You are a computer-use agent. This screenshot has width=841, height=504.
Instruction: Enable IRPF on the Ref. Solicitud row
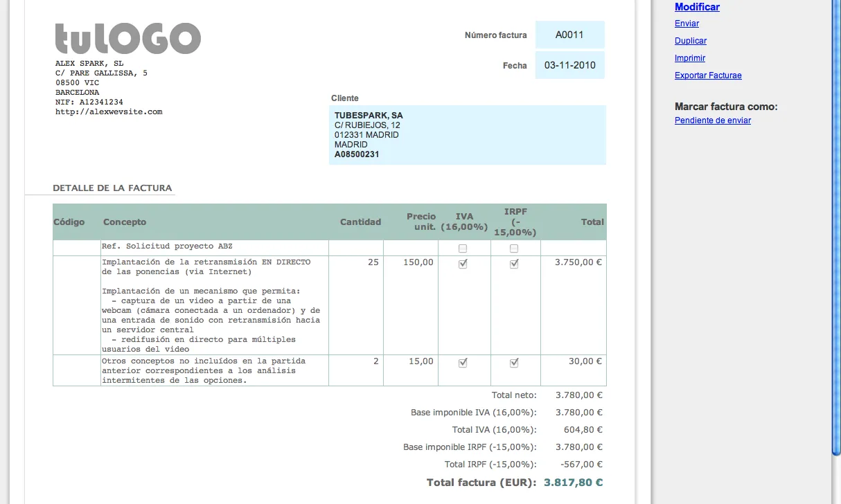[x=513, y=248]
